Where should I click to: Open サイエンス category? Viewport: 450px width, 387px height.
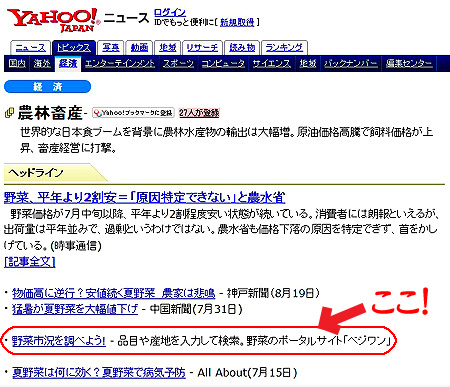(271, 63)
